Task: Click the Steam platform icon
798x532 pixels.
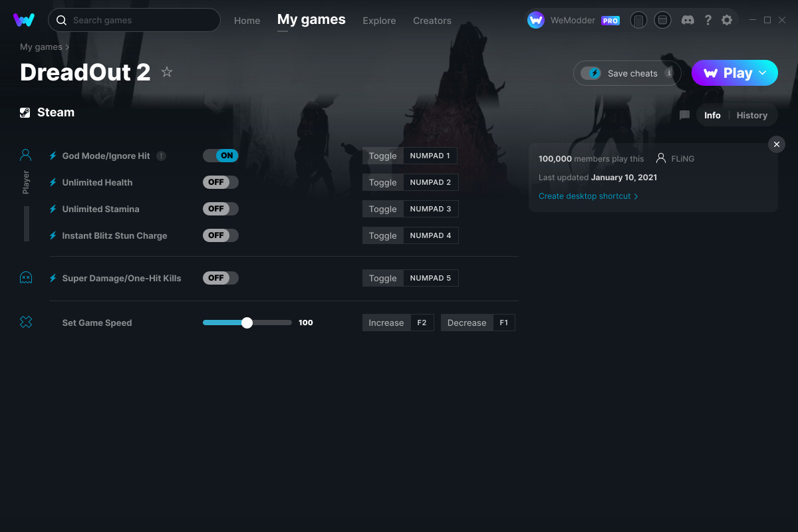Action: (25, 112)
